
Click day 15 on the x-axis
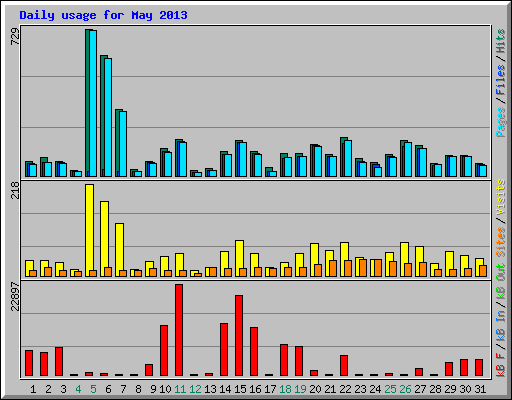tap(240, 389)
